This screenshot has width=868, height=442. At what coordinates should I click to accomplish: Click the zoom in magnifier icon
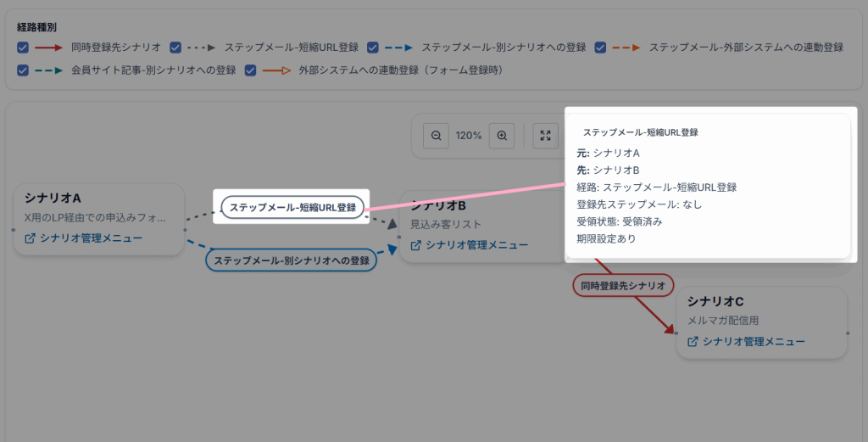pyautogui.click(x=502, y=136)
